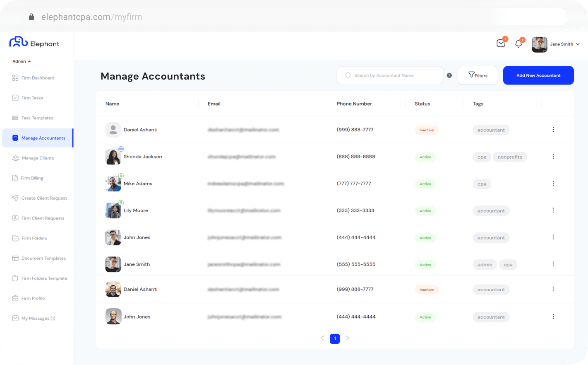
Task: Open Task Templates from sidebar
Action: tap(14, 118)
